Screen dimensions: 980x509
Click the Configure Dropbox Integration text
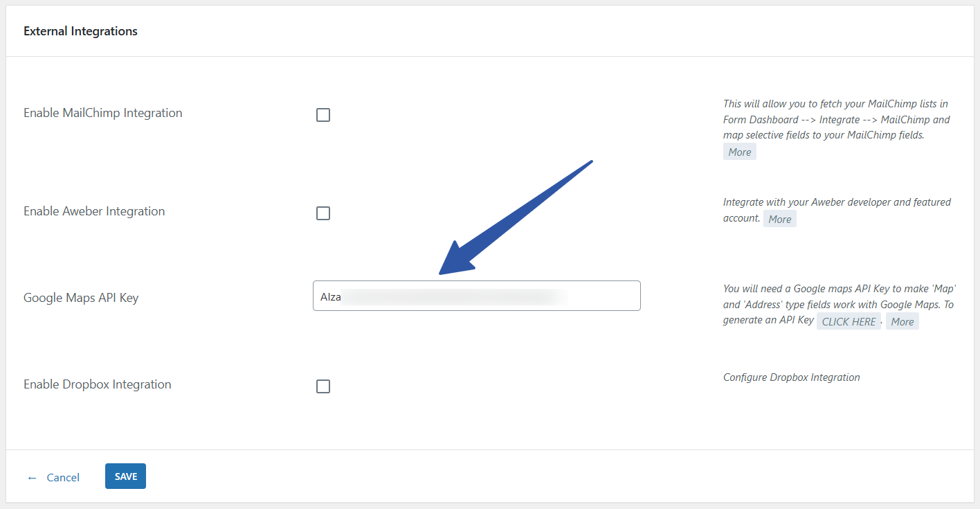tap(791, 377)
